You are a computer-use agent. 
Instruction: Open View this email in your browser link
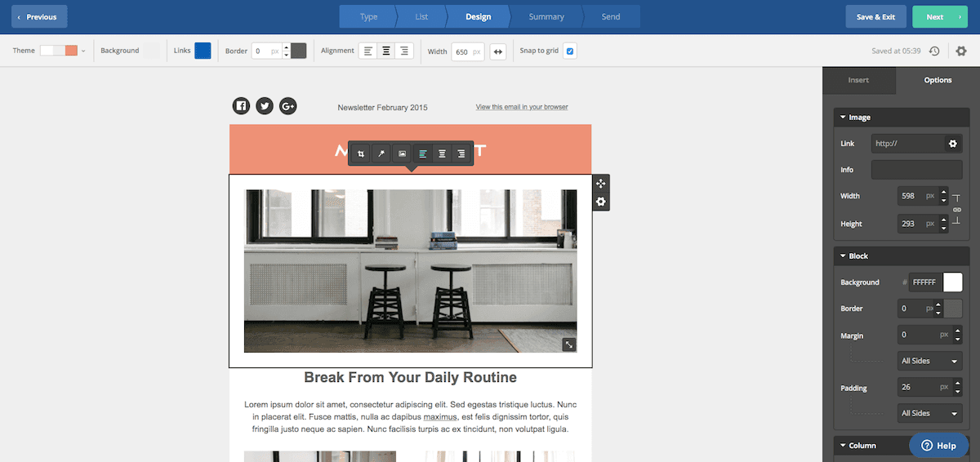point(522,107)
